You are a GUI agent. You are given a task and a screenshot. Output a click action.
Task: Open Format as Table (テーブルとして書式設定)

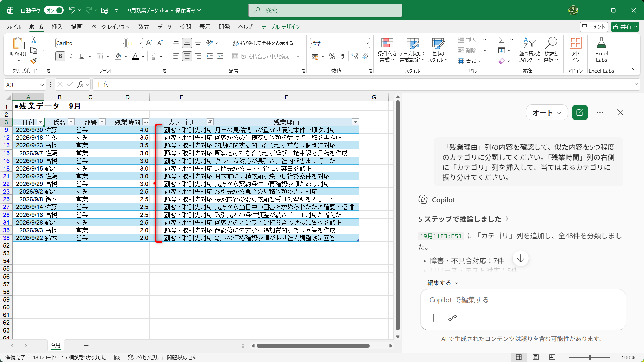point(412,50)
